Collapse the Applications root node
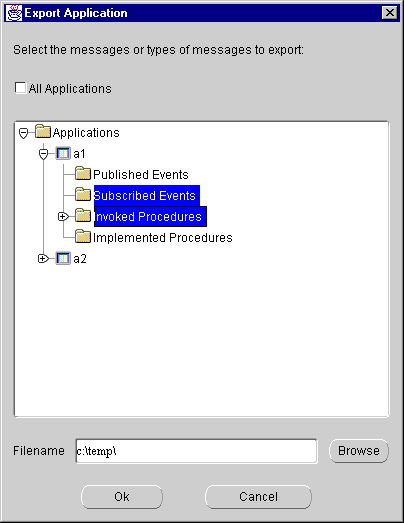404x523 pixels. [x=23, y=133]
